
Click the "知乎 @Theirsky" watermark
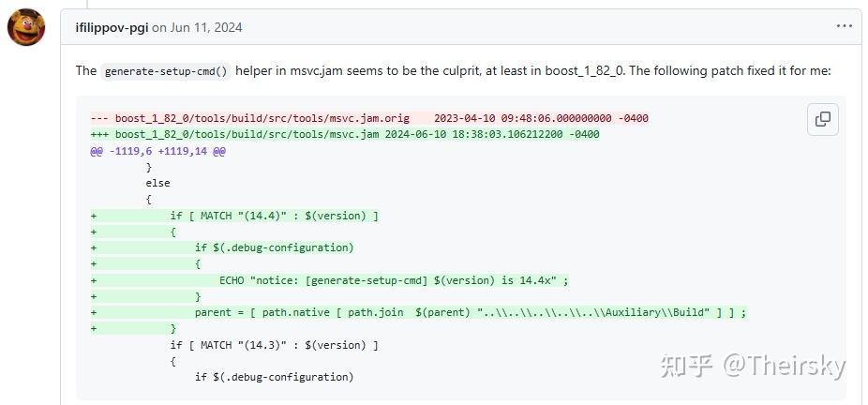pyautogui.click(x=753, y=366)
